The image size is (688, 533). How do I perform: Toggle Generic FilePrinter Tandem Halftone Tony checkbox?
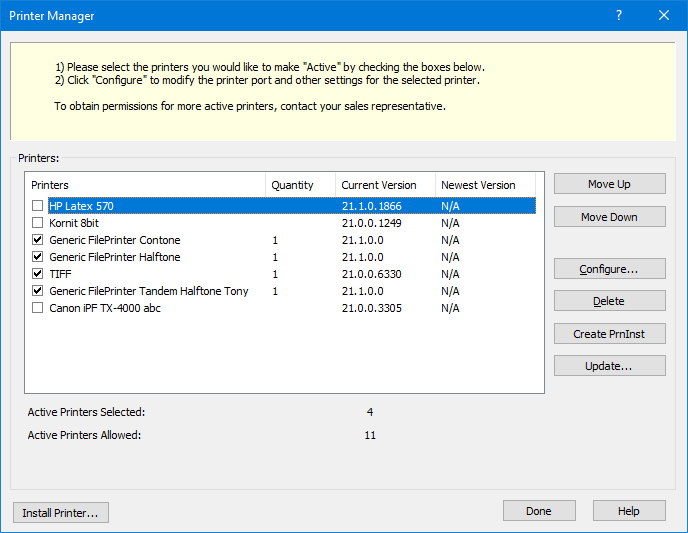[x=38, y=291]
